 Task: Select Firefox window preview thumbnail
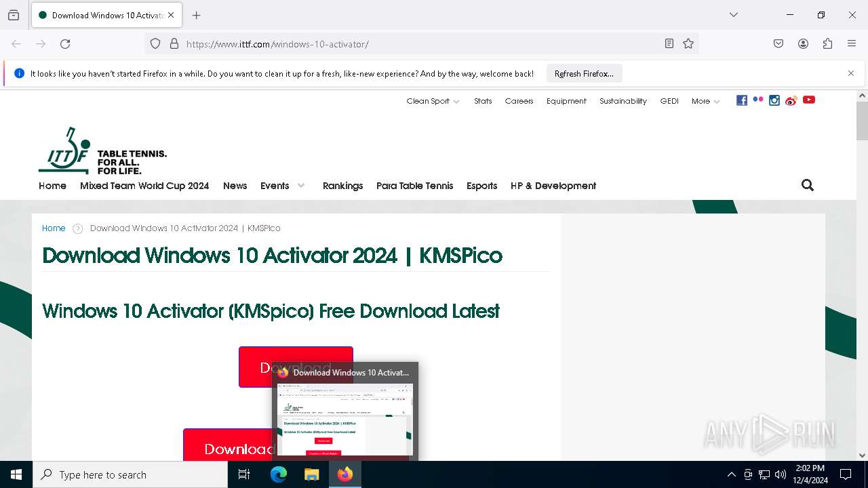pyautogui.click(x=345, y=420)
